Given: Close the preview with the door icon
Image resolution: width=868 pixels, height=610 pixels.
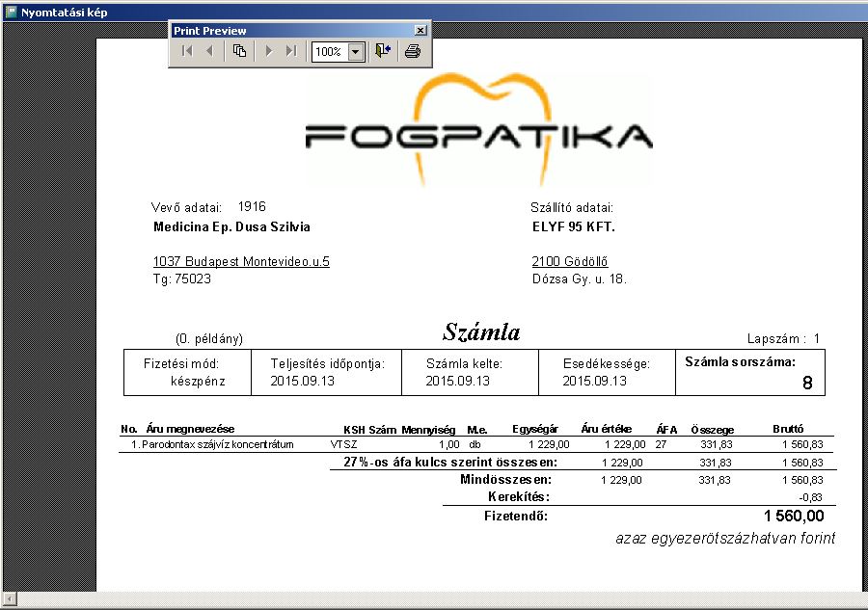Looking at the screenshot, I should coord(383,51).
